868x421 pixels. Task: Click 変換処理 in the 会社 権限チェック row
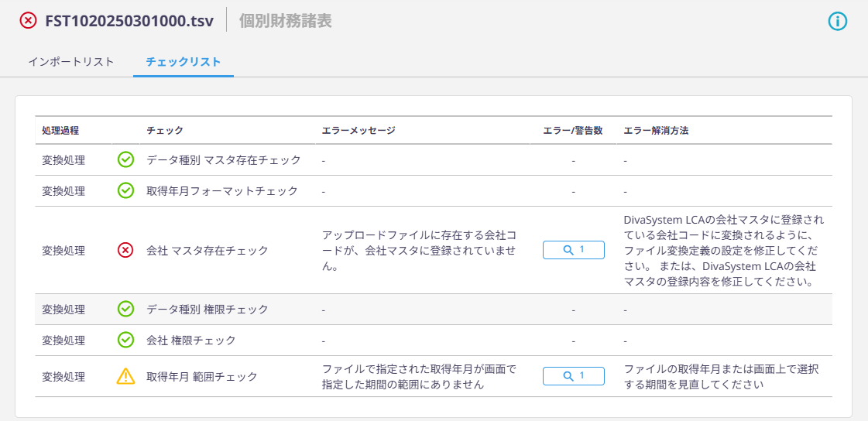point(63,340)
